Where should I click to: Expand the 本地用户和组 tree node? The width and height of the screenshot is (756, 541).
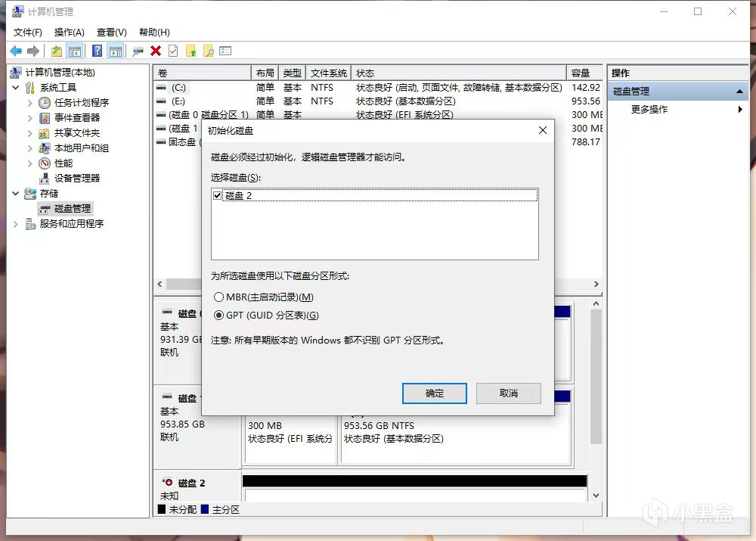click(x=30, y=148)
